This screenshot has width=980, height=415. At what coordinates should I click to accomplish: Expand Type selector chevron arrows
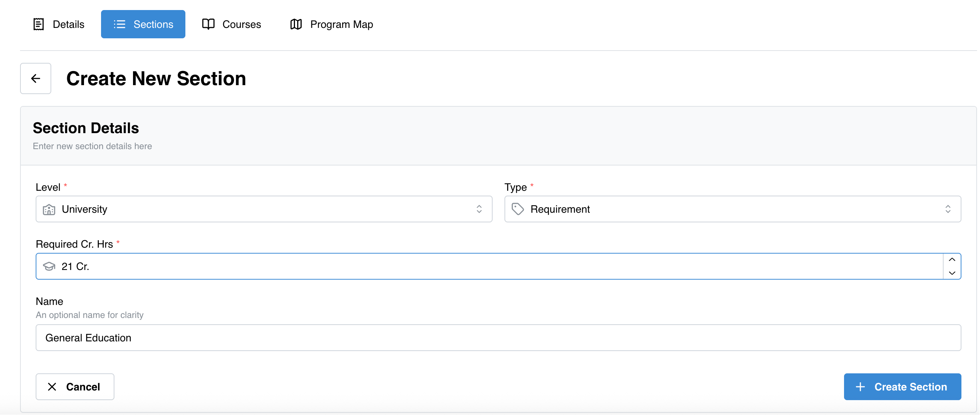tap(948, 209)
